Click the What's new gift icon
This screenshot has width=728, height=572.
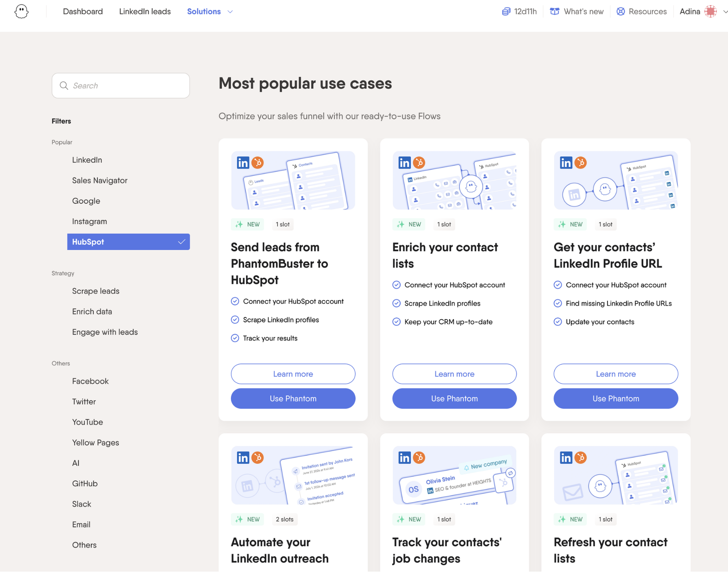coord(554,12)
